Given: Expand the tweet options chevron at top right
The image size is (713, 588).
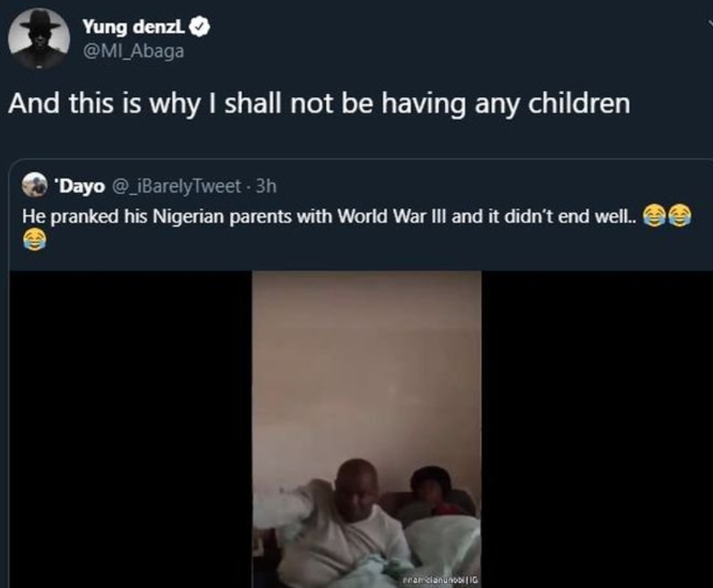Looking at the screenshot, I should click(x=709, y=23).
